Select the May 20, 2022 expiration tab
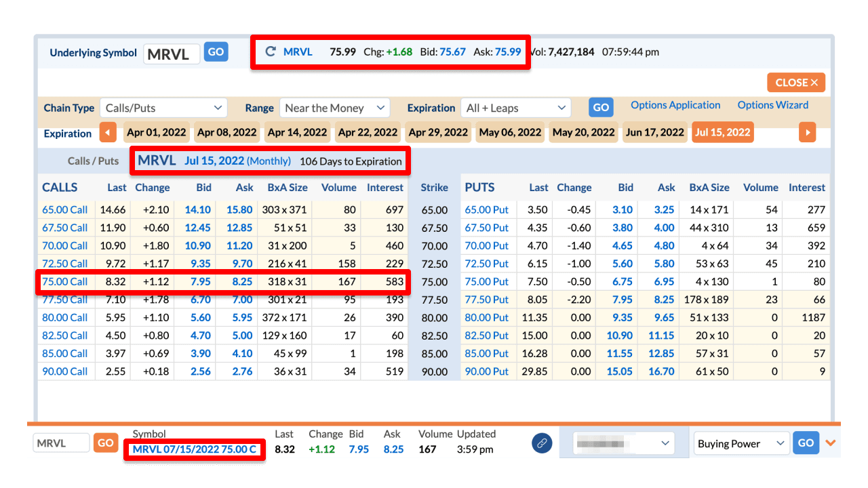The image size is (868, 488). (584, 132)
